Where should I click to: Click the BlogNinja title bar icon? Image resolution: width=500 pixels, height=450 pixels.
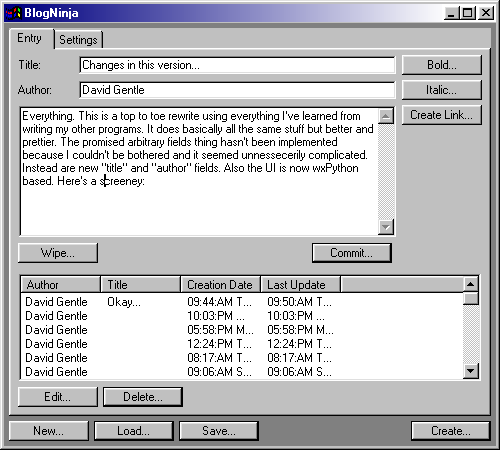(x=13, y=13)
